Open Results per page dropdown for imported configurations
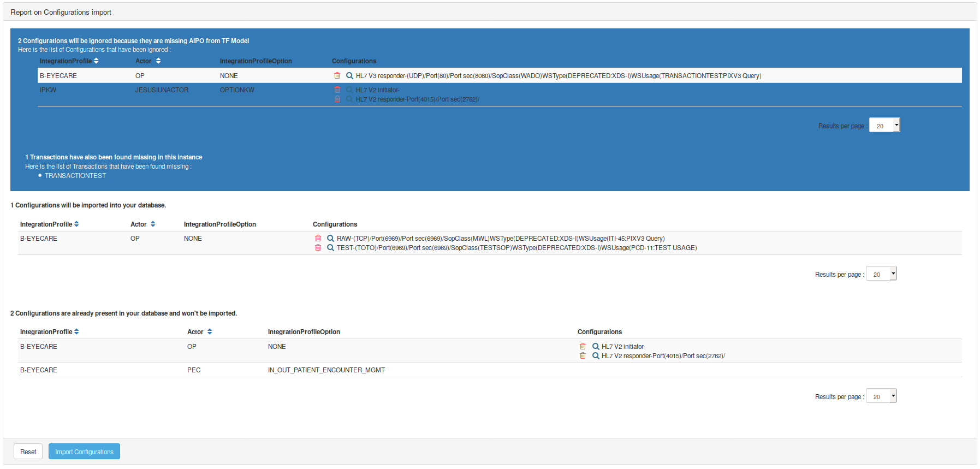Viewport: 980px width, 469px height. pos(881,274)
